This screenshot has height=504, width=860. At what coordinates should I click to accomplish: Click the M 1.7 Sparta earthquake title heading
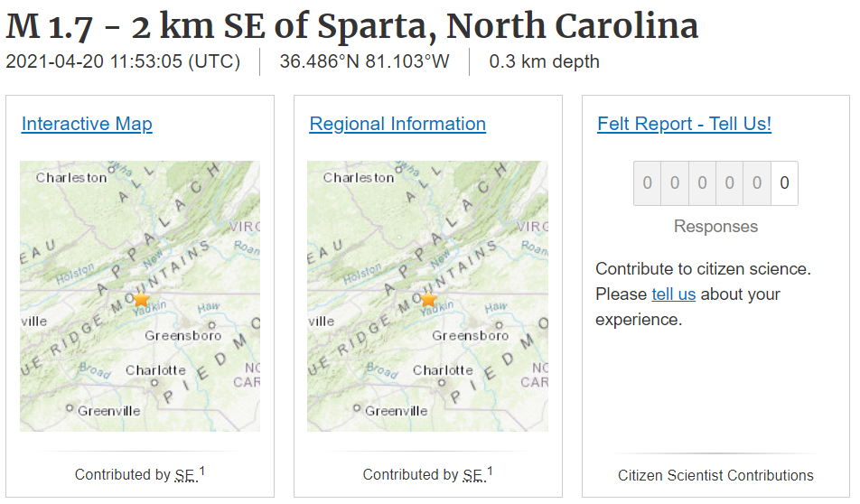coord(352,26)
